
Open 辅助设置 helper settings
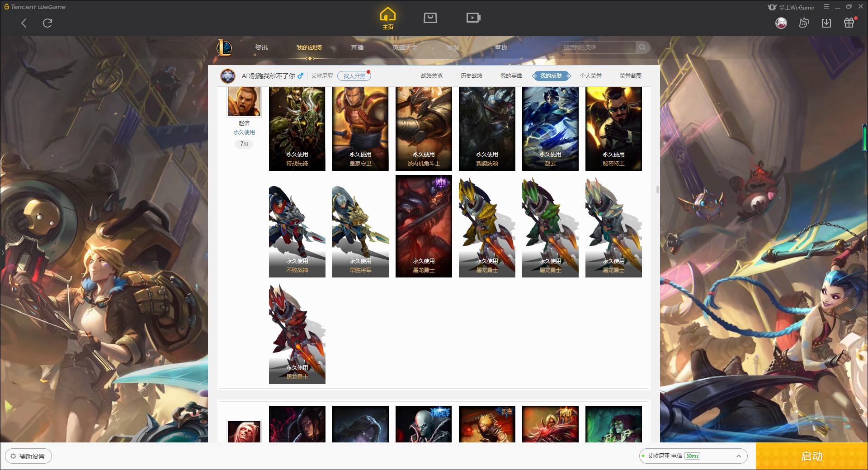pos(28,456)
